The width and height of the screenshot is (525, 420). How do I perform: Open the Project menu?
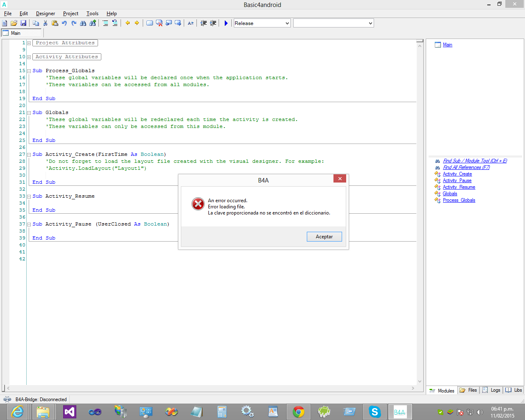click(x=71, y=14)
